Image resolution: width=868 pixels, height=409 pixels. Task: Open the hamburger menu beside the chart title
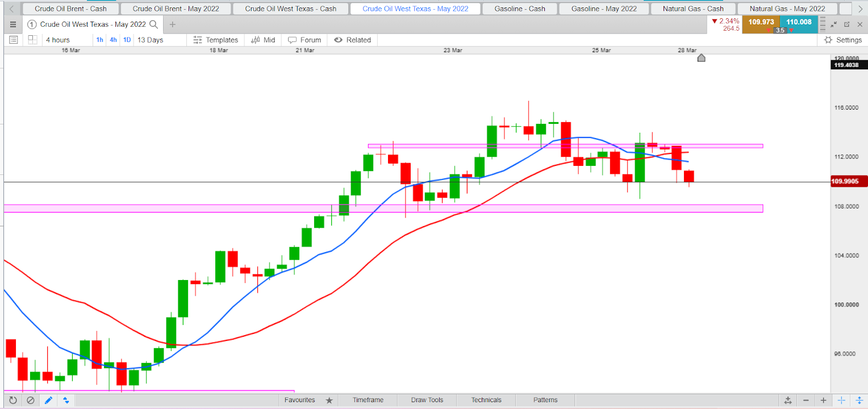(13, 24)
